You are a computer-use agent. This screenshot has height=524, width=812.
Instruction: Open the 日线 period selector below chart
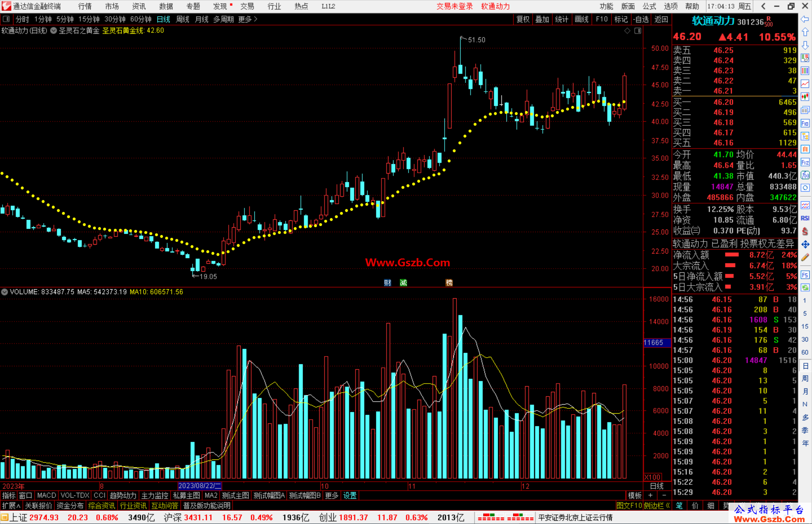point(657,486)
